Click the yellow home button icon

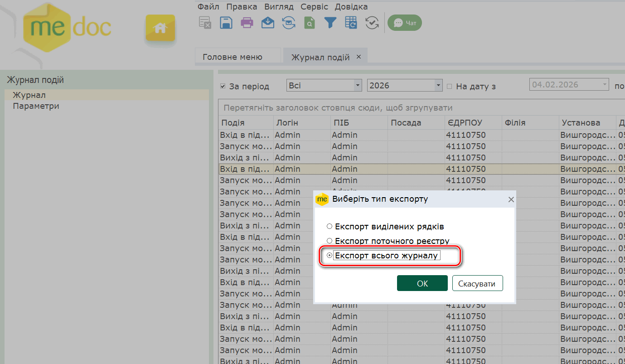click(160, 29)
